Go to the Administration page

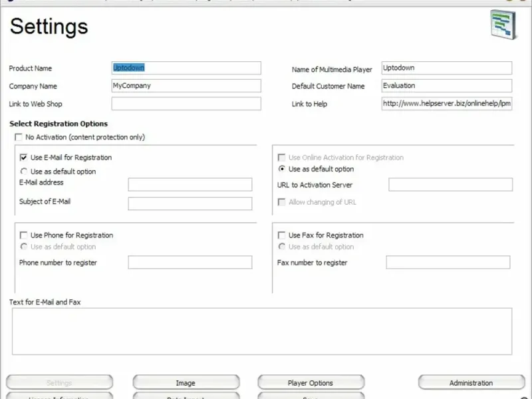(x=471, y=383)
